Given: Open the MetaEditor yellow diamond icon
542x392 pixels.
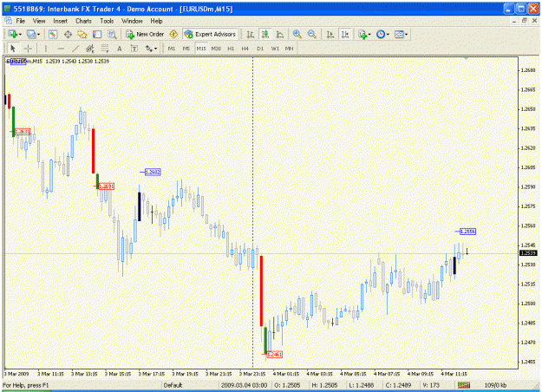Looking at the screenshot, I should tap(173, 34).
